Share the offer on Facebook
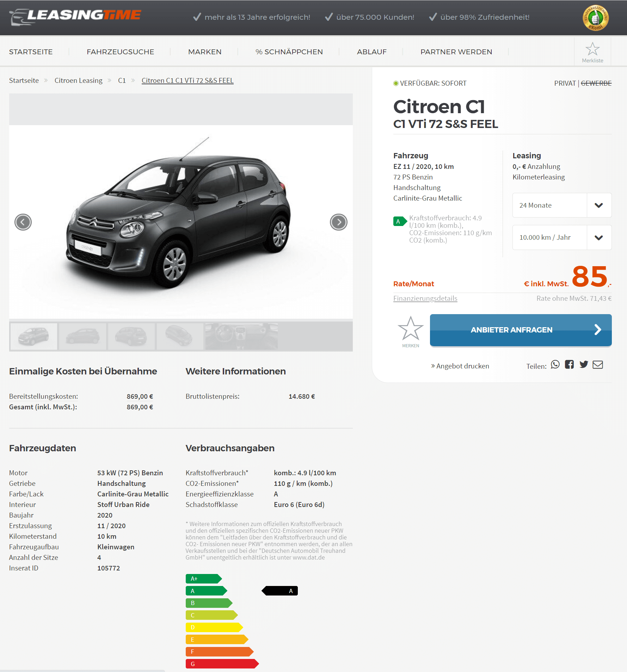Screen dimensions: 627x672 coord(569,365)
